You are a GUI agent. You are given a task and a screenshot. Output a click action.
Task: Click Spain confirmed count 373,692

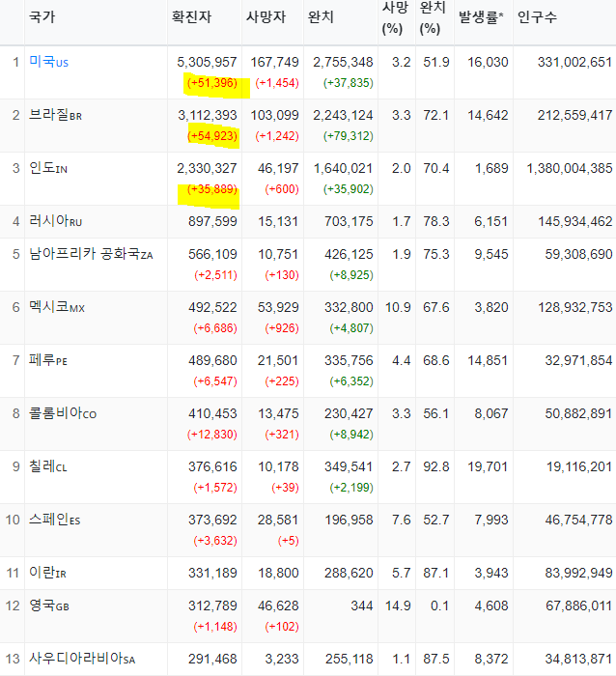pos(212,520)
